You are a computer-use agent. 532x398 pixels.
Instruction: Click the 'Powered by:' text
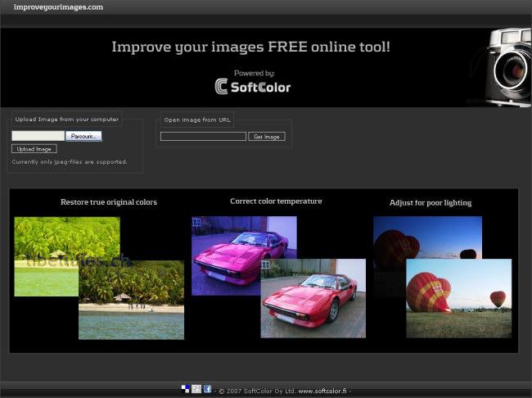255,73
